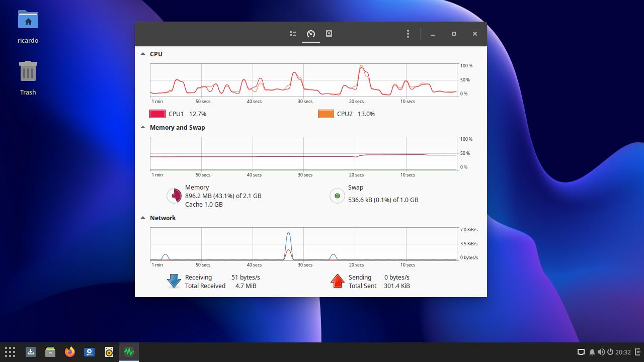Screen dimensions: 644x362
Task: Click the Swap green color indicator
Action: pos(337,196)
